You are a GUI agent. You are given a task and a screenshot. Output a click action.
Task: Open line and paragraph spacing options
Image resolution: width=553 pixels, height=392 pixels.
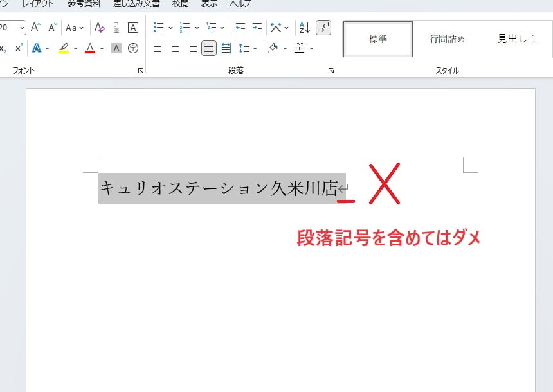[244, 48]
